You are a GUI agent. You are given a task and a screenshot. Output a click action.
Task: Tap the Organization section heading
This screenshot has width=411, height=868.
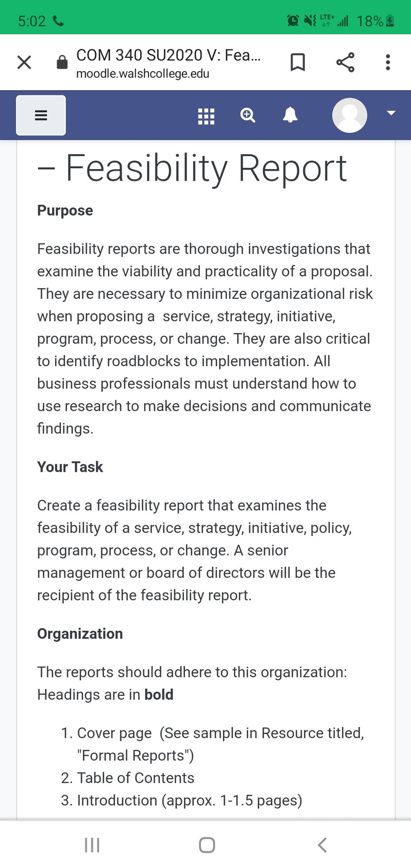[80, 634]
